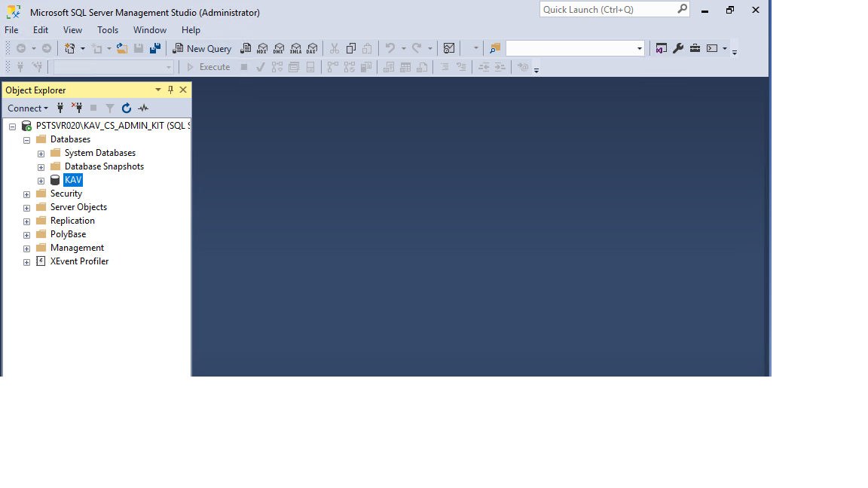Image resolution: width=868 pixels, height=488 pixels.
Task: Expand the Management folder
Action: click(x=26, y=249)
